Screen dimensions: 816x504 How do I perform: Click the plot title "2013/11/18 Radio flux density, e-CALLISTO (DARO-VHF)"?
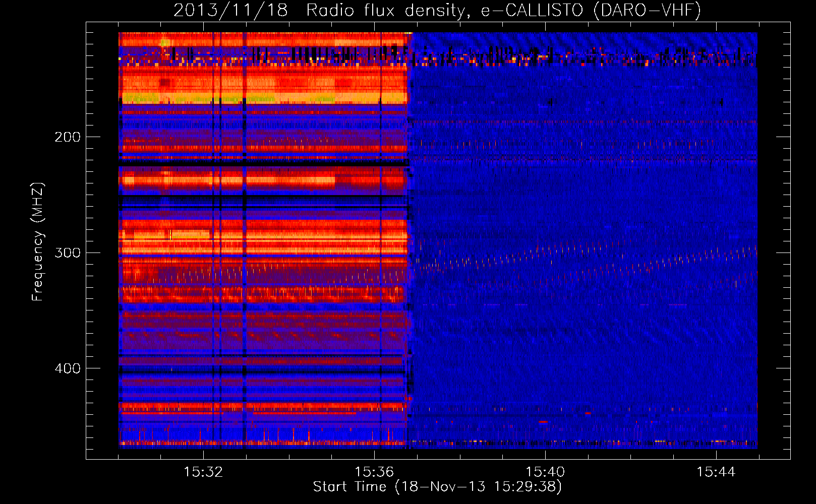coord(437,11)
